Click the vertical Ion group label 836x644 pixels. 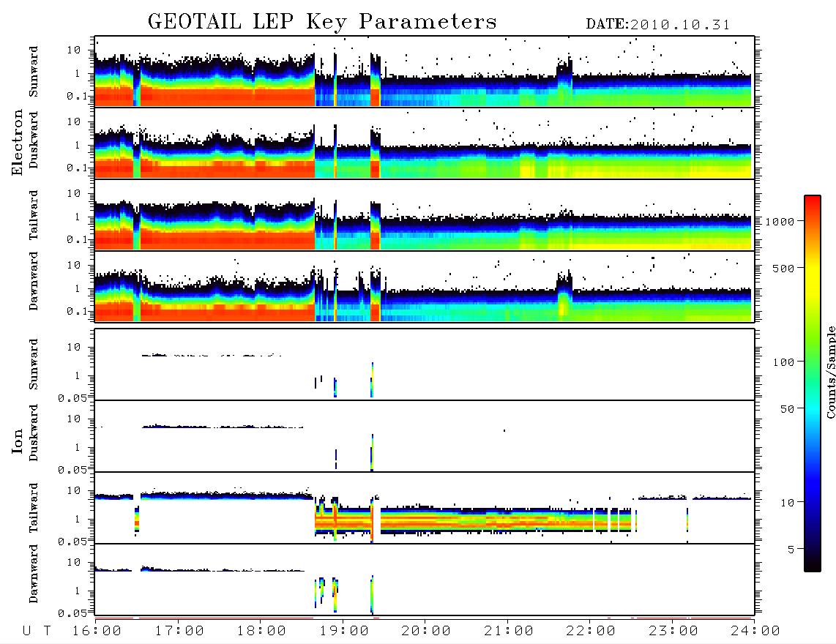(x=18, y=441)
